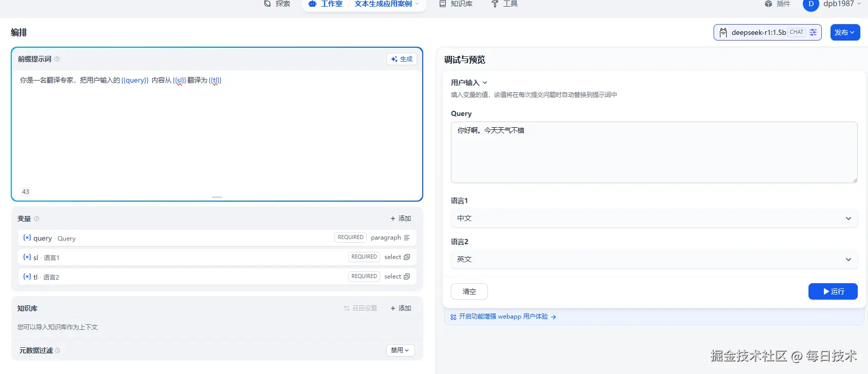Open the 开启功能增强 webapp 用户体验 link
The width and height of the screenshot is (868, 374).
point(503,317)
